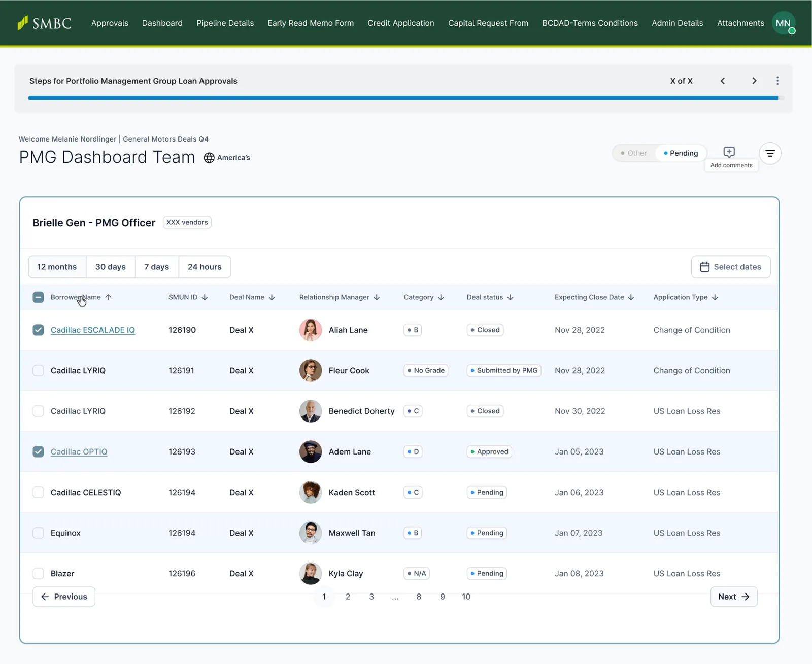The width and height of the screenshot is (812, 664).
Task: Open the Select dates picker
Action: coord(731,267)
